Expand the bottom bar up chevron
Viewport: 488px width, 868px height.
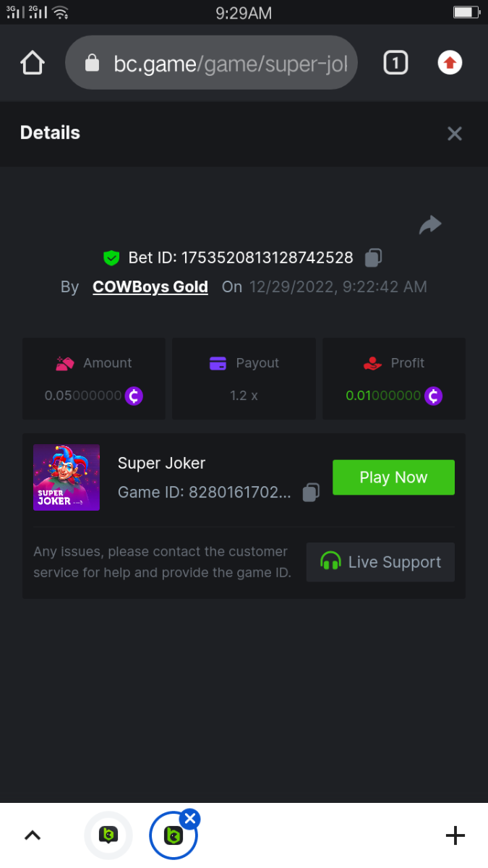pos(33,835)
